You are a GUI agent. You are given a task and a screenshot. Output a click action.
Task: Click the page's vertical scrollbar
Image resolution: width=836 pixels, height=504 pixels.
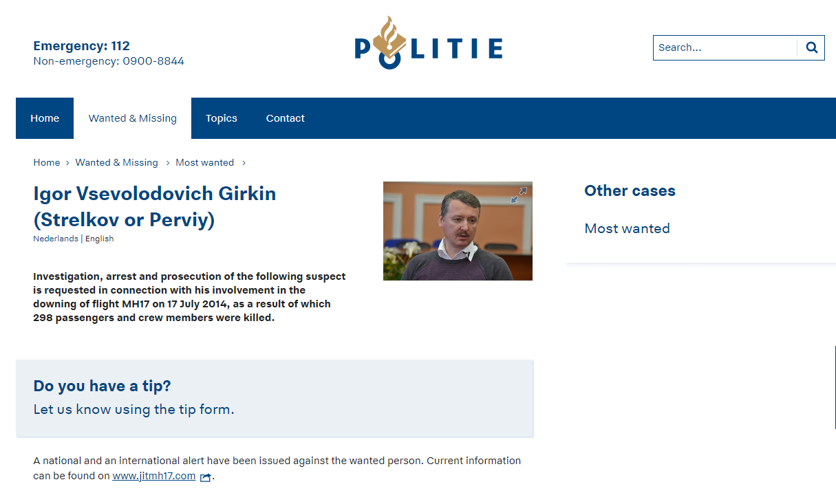(835, 387)
